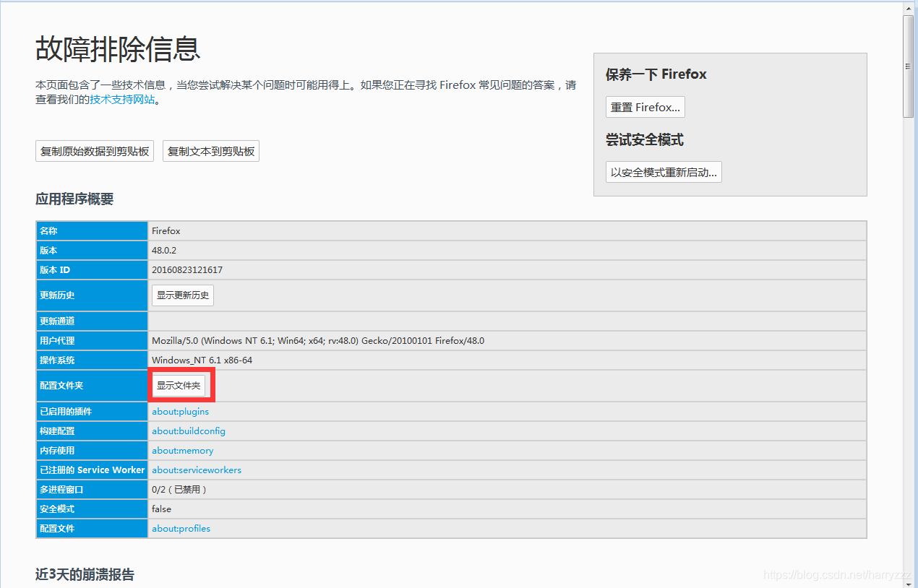Click the 0/2（已禁用）value
The height and width of the screenshot is (588, 918).
click(x=181, y=489)
